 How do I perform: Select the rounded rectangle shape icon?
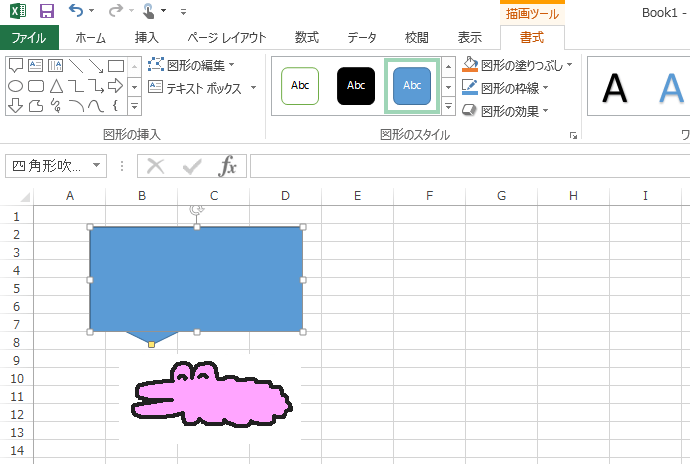[36, 86]
